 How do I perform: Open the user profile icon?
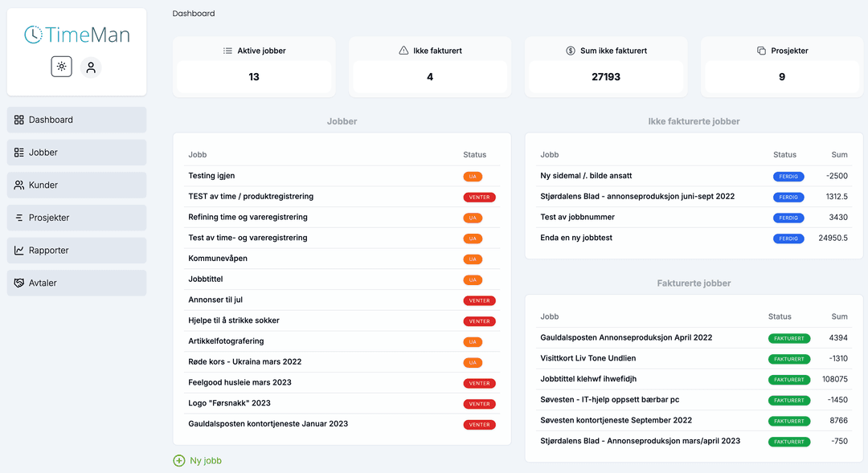point(91,67)
